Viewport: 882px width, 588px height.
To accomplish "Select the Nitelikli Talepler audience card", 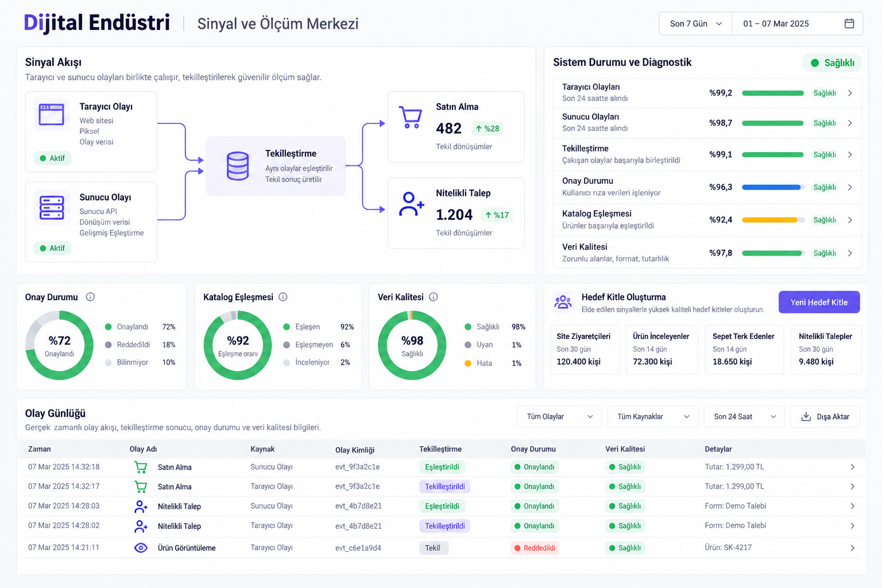I will click(826, 350).
